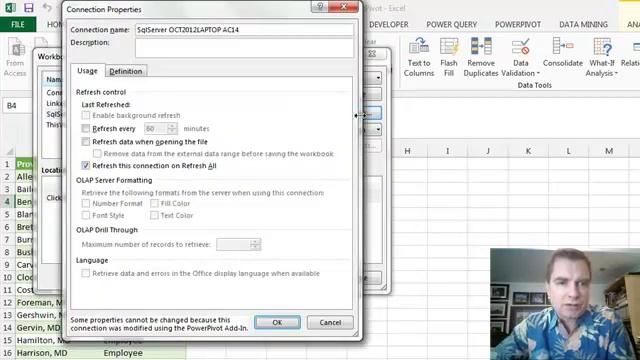The width and height of the screenshot is (640, 360).
Task: Toggle Enable background refresh checkbox
Action: 85,116
